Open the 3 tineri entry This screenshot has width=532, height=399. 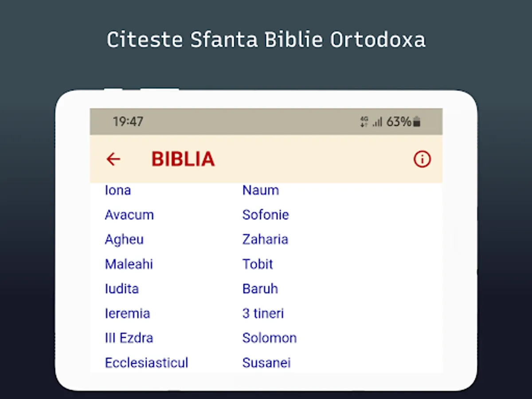point(263,313)
